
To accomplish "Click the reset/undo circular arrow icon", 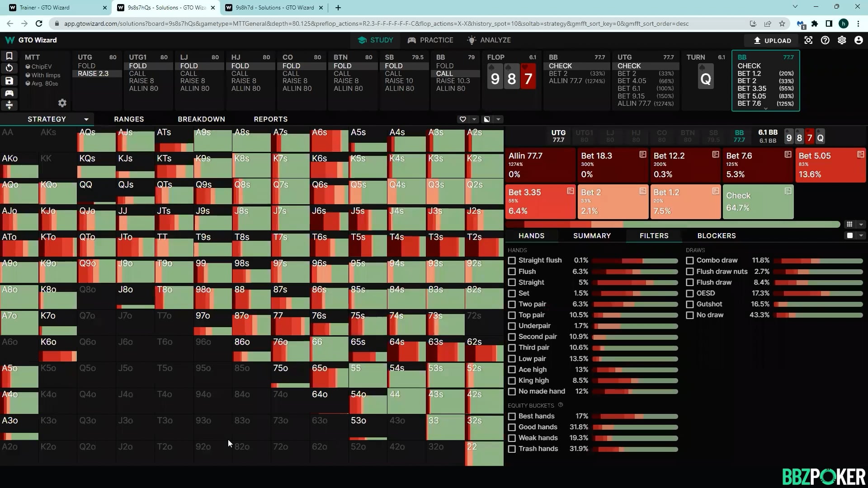I will (9, 68).
